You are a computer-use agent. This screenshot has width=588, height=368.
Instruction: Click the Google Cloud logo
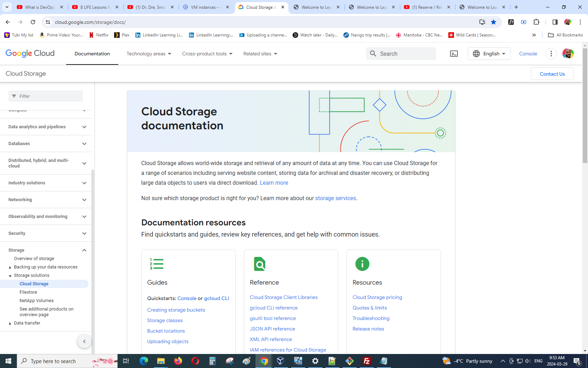click(x=30, y=53)
